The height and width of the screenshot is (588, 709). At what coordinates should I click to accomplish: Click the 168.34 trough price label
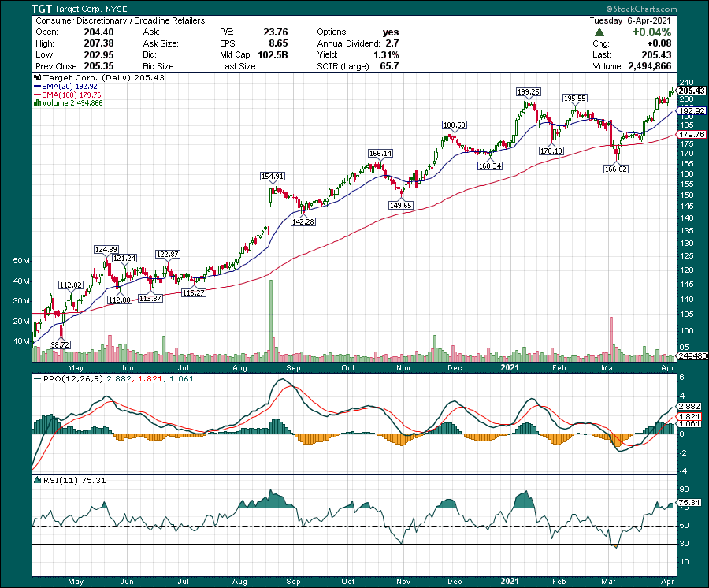click(x=490, y=166)
